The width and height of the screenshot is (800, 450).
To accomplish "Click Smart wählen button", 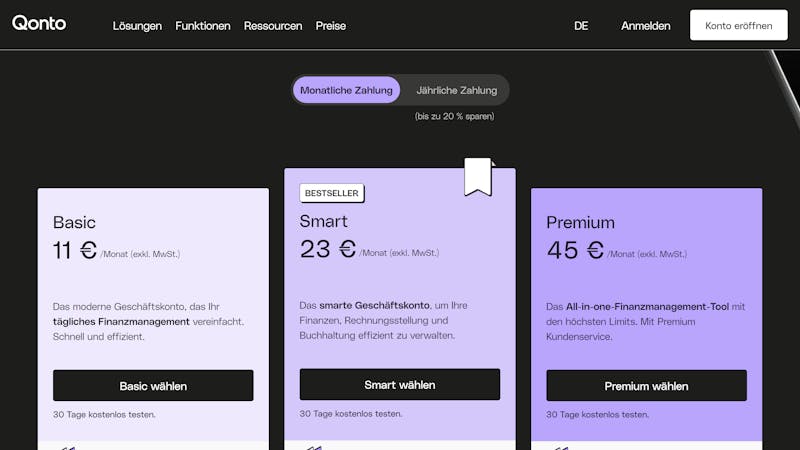I will click(x=400, y=385).
